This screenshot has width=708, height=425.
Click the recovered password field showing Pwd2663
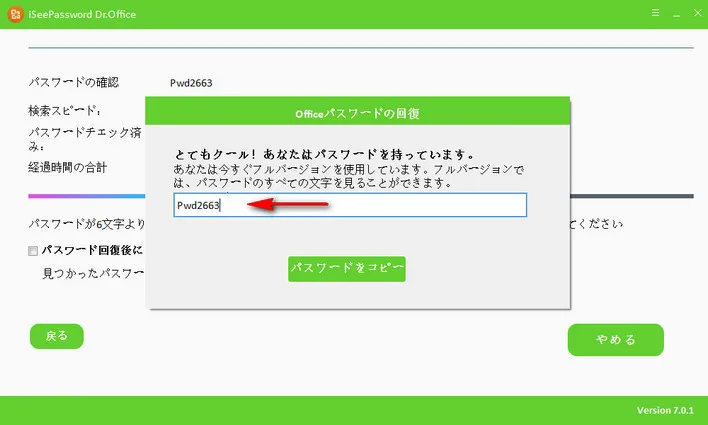pos(350,205)
